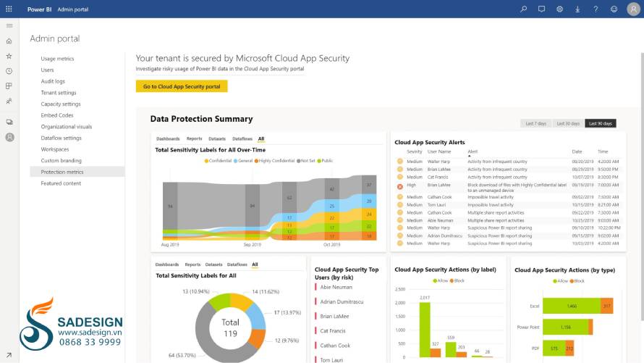Click Excel Allow bar showing 1,466
Viewport: 644px width, 363px height.
point(572,306)
